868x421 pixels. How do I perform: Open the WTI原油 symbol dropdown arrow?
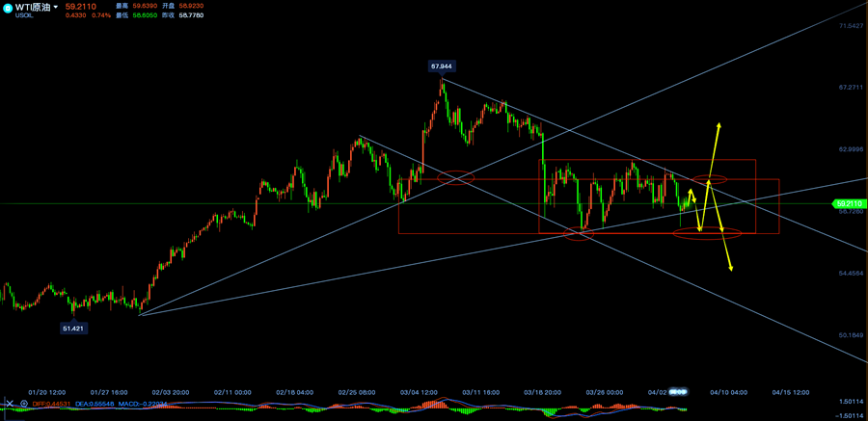tap(56, 7)
